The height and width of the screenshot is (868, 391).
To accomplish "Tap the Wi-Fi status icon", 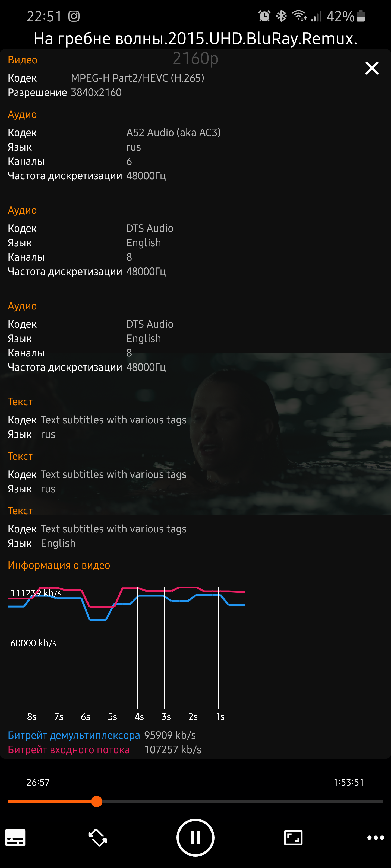I will tap(299, 16).
